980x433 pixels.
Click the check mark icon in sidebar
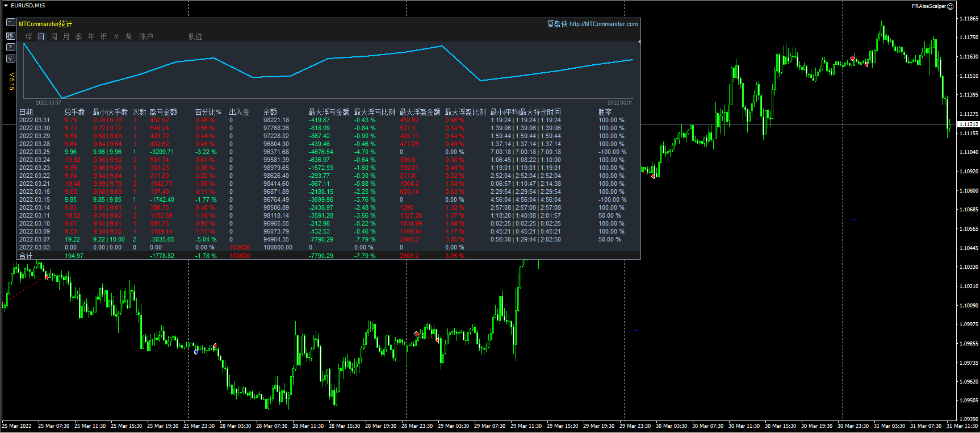tap(10, 59)
